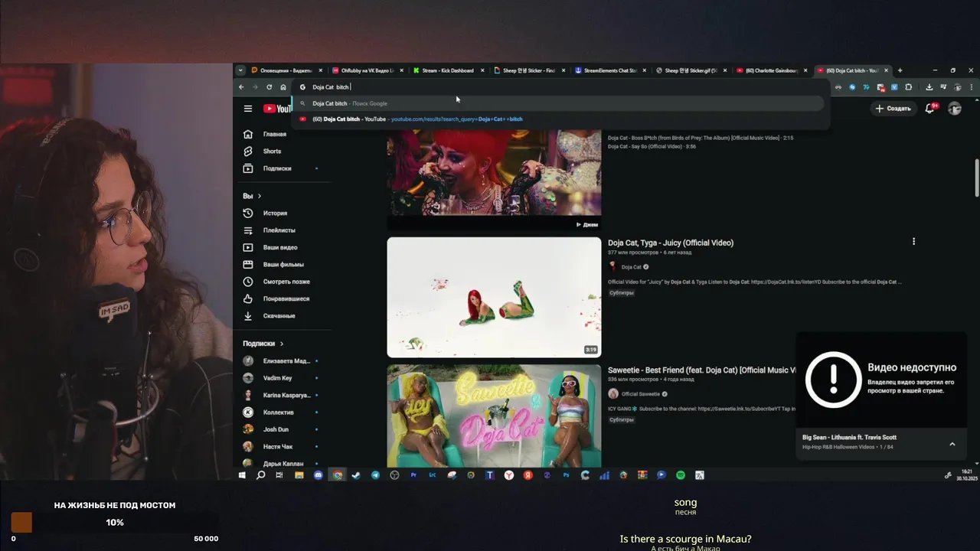Open a new browser tab with plus

click(x=900, y=70)
